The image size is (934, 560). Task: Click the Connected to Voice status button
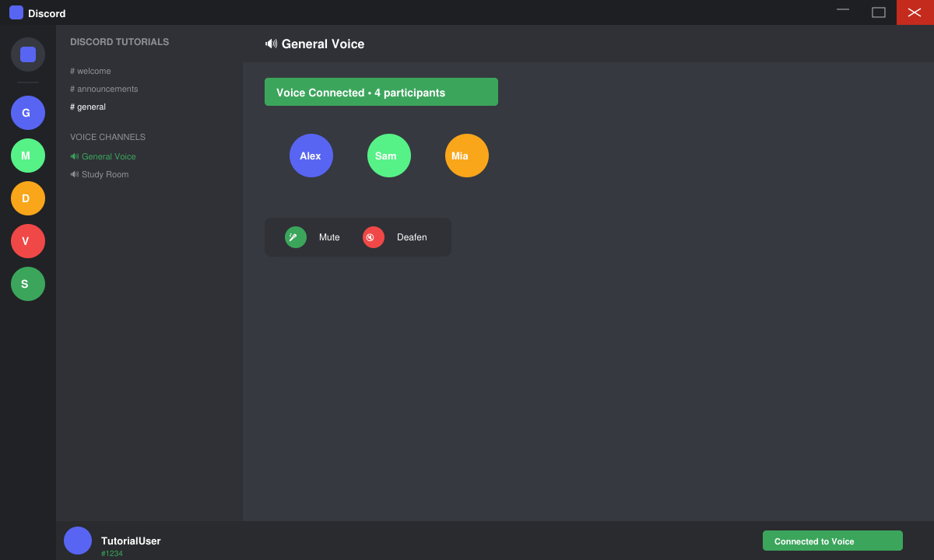(x=833, y=541)
